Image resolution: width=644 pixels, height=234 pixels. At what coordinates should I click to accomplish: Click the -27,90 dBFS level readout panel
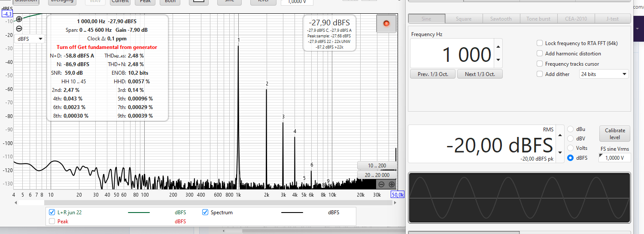(329, 33)
